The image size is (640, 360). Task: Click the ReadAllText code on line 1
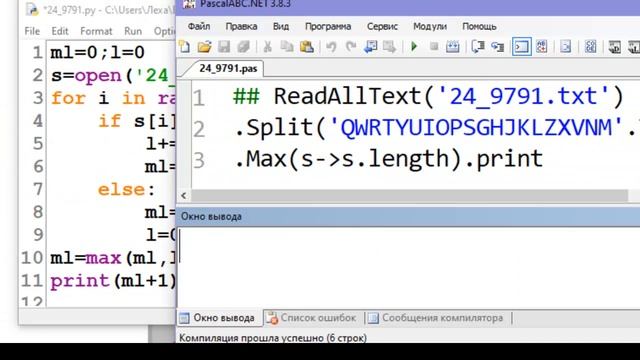(x=429, y=97)
